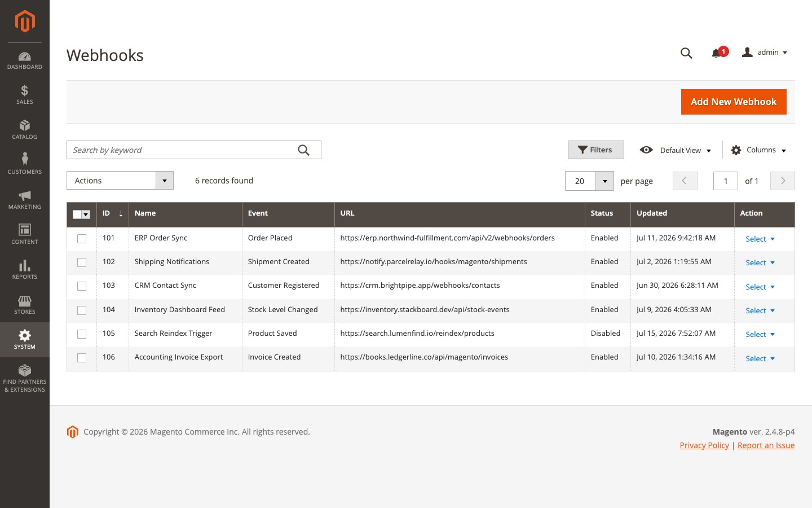
Task: Check the Search Reindex Trigger row checkbox
Action: [x=82, y=334]
